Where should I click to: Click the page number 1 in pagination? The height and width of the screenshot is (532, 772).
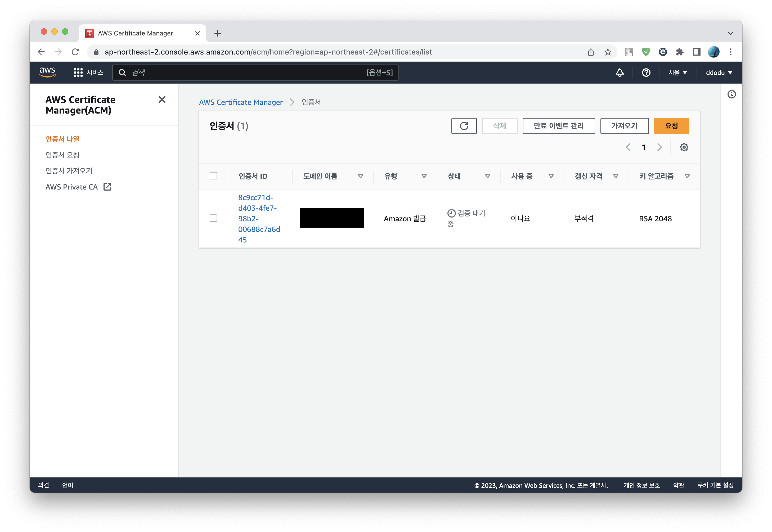point(643,147)
